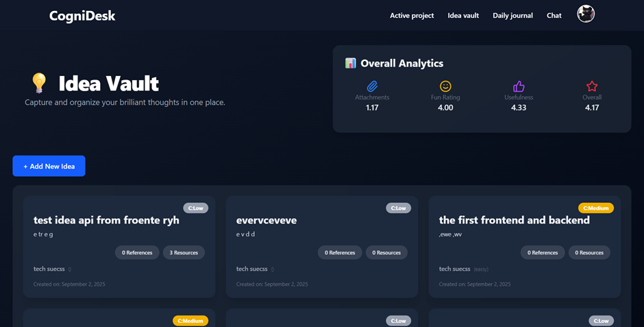644x327 pixels.
Task: Go to the Daily journal page
Action: 512,15
